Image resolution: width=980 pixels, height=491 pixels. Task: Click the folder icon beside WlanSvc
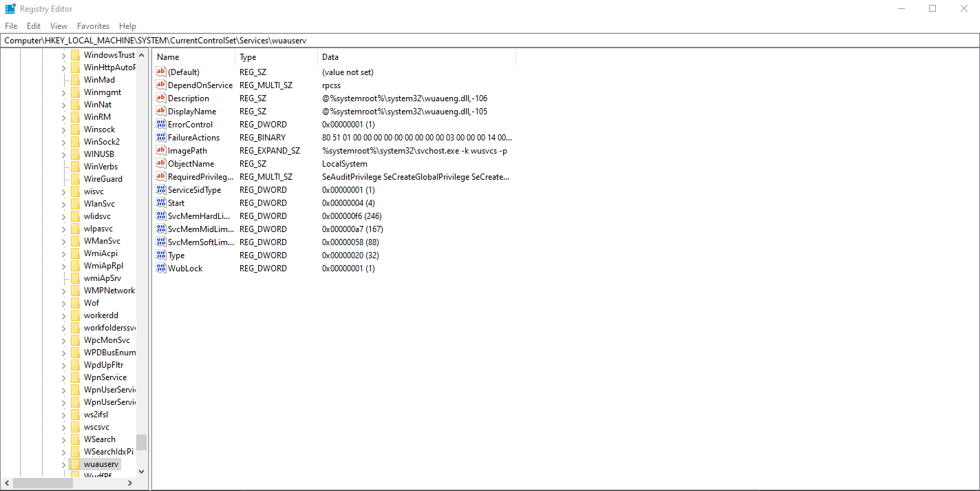pyautogui.click(x=75, y=204)
